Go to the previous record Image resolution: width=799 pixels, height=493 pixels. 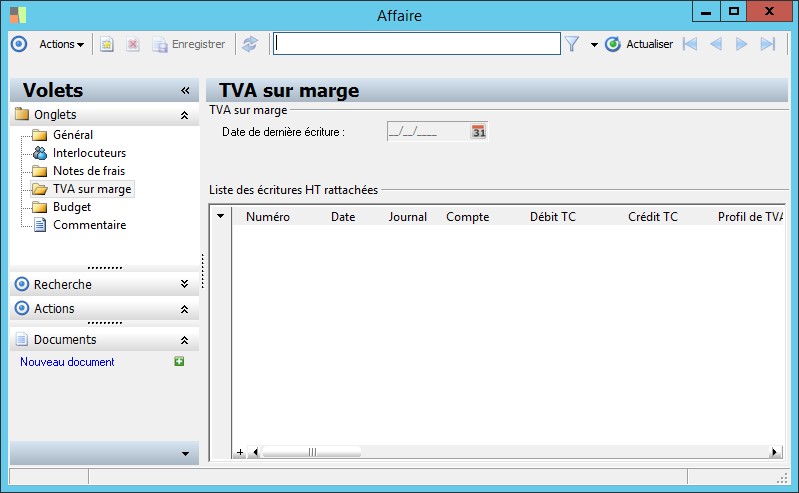(716, 44)
